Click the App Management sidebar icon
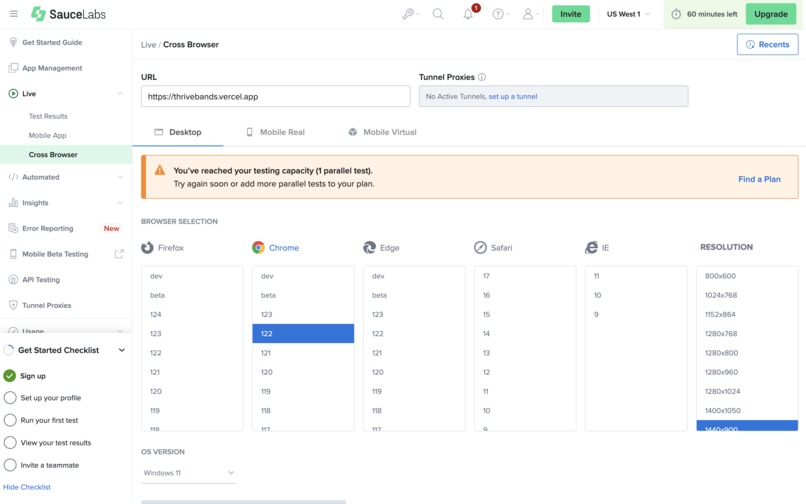 point(13,68)
